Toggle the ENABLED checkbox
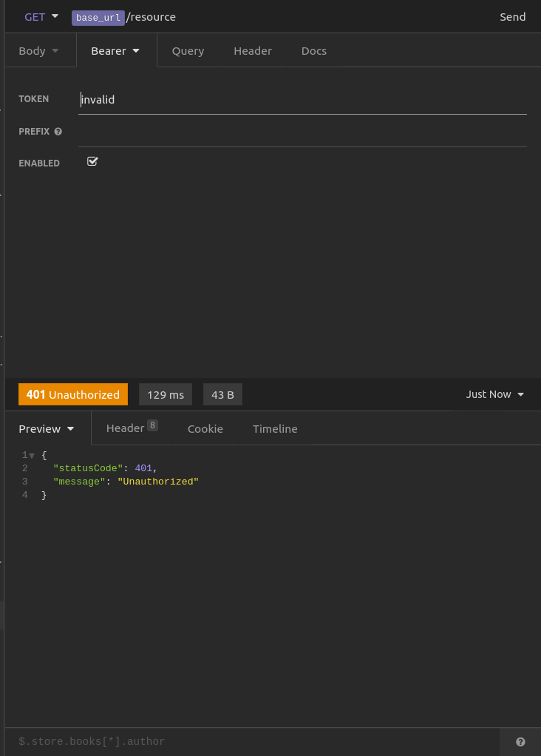Screen dimensions: 541x756 (x=92, y=161)
